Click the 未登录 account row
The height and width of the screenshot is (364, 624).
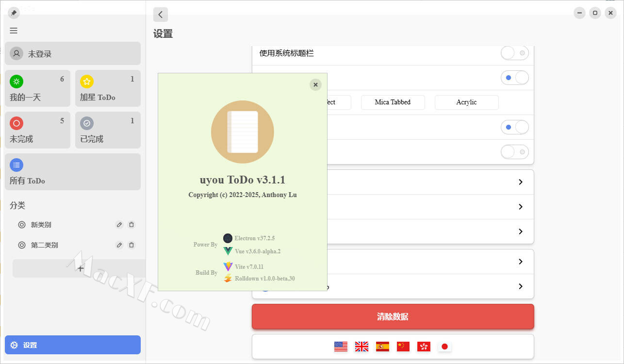pos(73,53)
